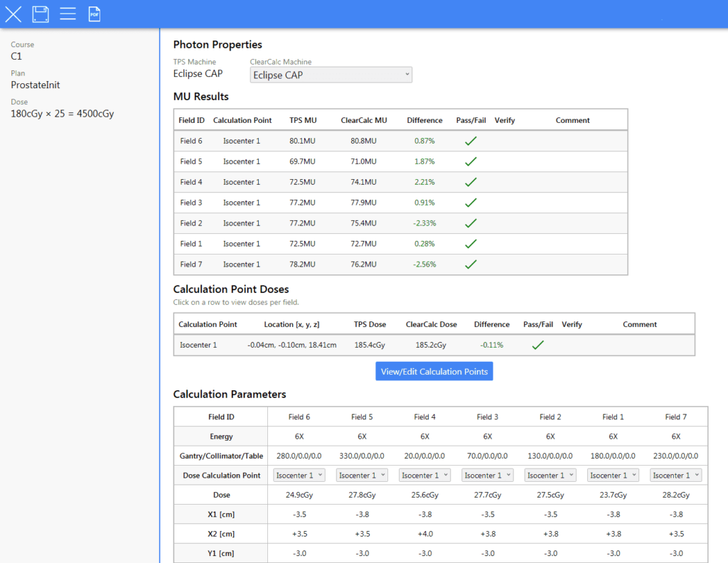
Task: Select the ProstateInit plan in the sidebar
Action: 36,85
